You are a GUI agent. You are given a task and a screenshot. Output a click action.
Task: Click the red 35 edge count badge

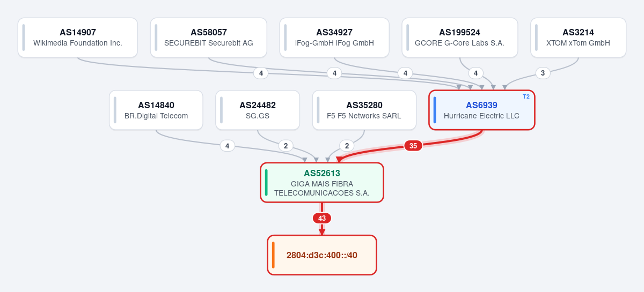coord(413,146)
